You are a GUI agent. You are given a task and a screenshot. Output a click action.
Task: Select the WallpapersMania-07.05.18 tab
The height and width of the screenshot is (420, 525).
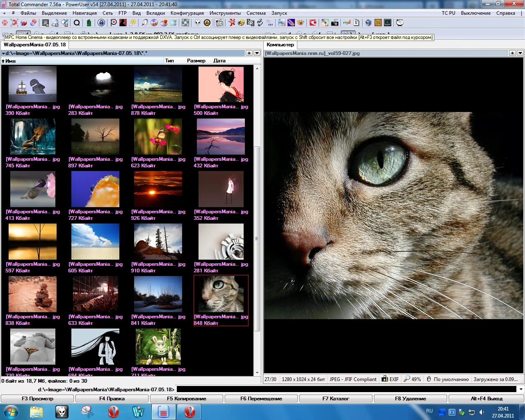point(35,45)
